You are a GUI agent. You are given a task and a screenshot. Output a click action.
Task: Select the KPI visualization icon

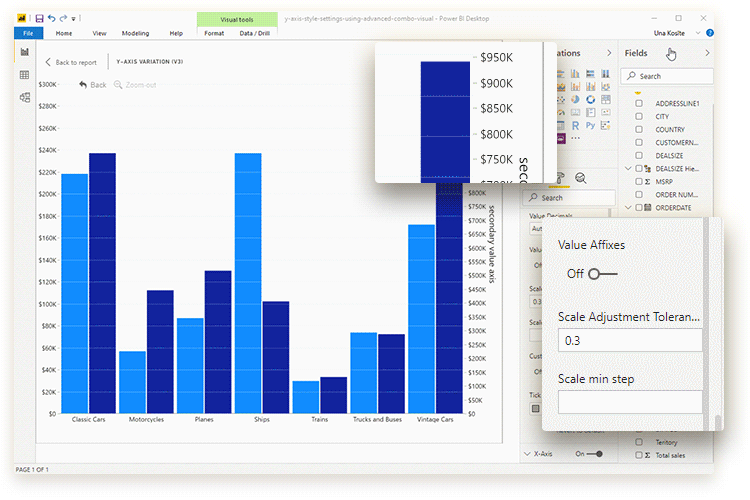tap(606, 112)
